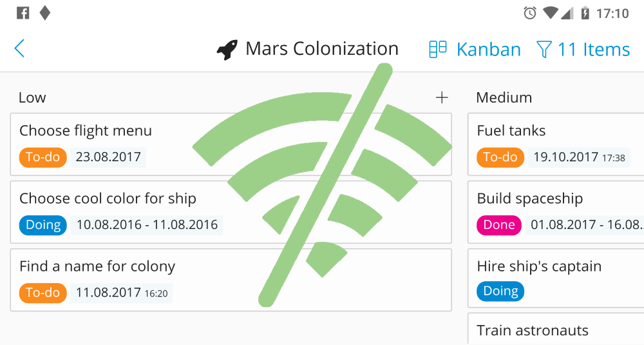This screenshot has width=644, height=345.
Task: Click the Mars Colonization title
Action: tap(322, 48)
